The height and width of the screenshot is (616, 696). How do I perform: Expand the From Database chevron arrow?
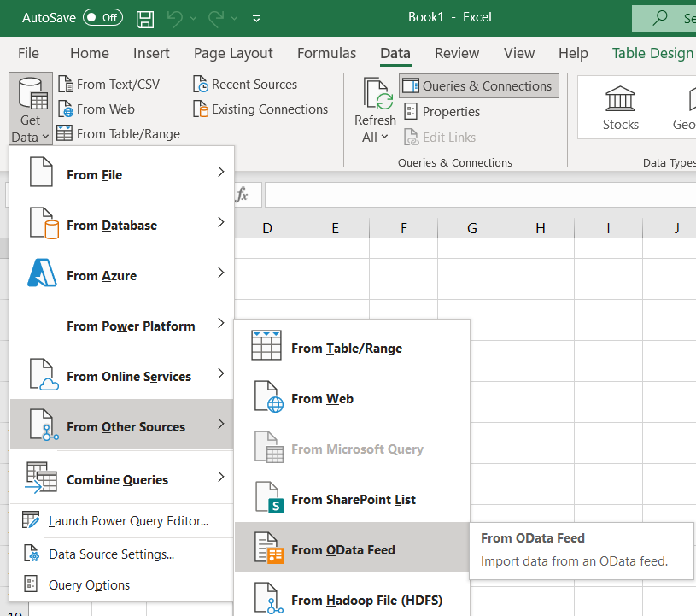[x=221, y=222]
